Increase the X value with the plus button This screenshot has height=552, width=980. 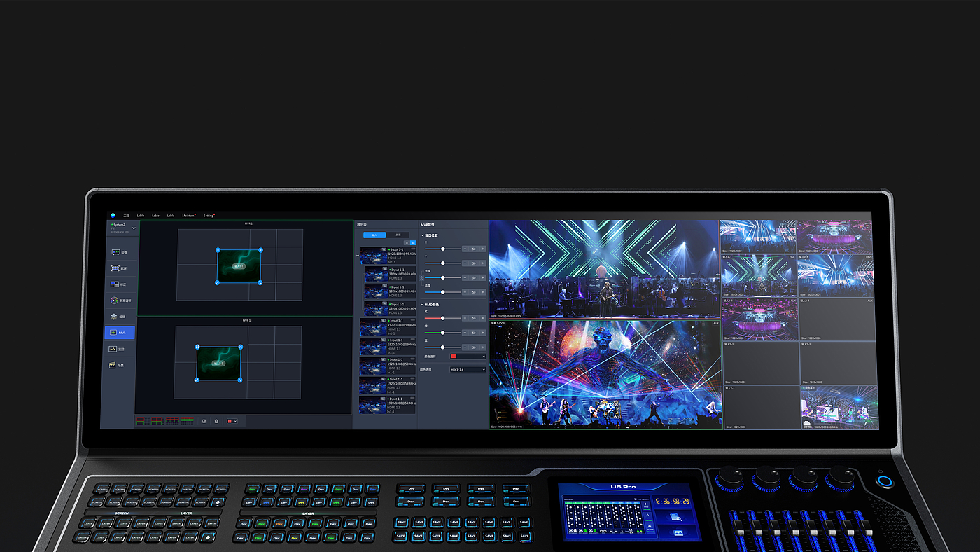click(x=482, y=249)
